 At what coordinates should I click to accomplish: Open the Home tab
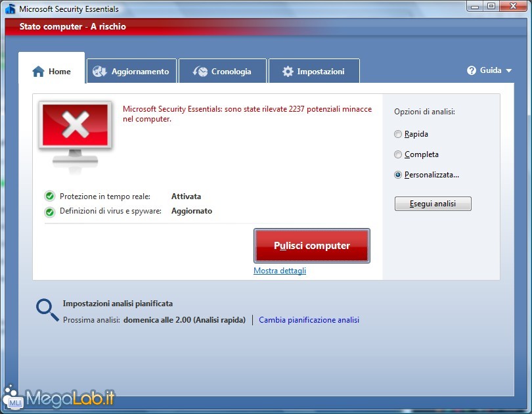click(52, 68)
